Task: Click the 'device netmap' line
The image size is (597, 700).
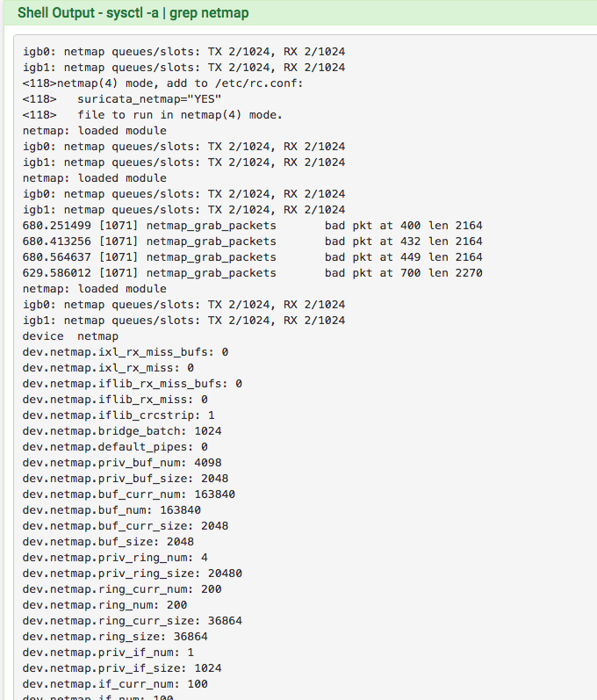Action: 70,336
